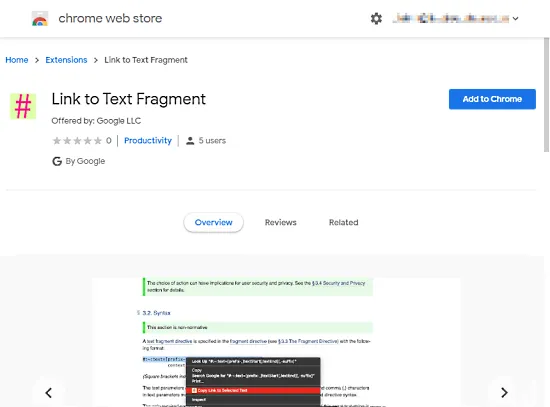Open the Extensions breadcrumb link
The width and height of the screenshot is (550, 407).
tap(66, 60)
